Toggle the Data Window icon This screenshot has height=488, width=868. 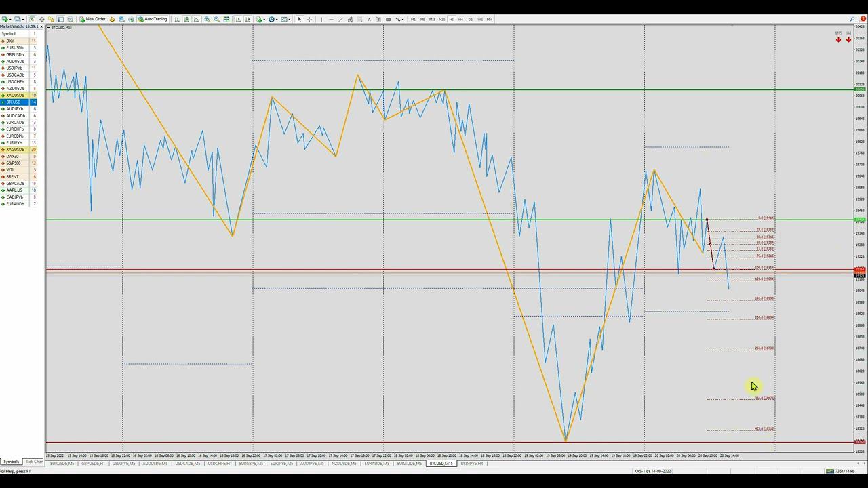pyautogui.click(x=42, y=19)
